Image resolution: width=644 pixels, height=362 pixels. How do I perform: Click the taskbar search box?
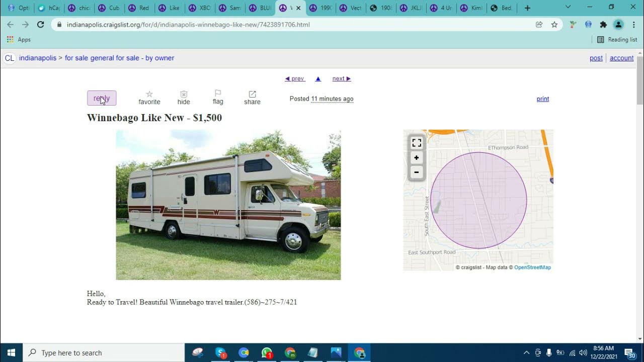click(x=104, y=352)
